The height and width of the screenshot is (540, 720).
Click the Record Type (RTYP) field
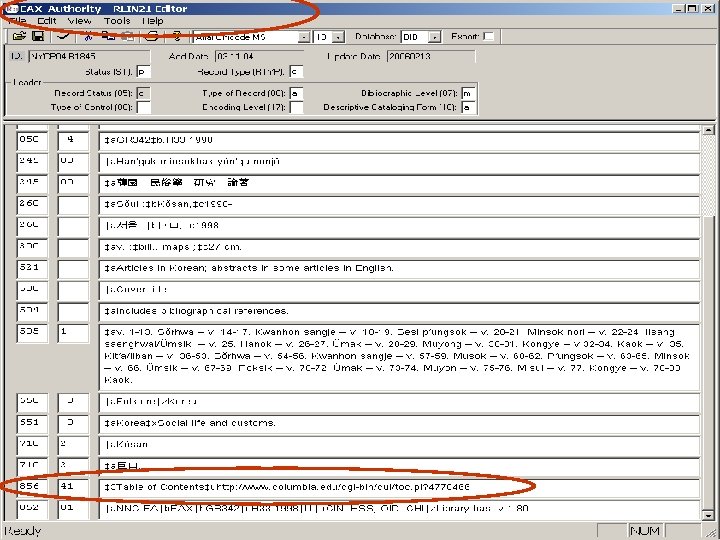(x=296, y=72)
